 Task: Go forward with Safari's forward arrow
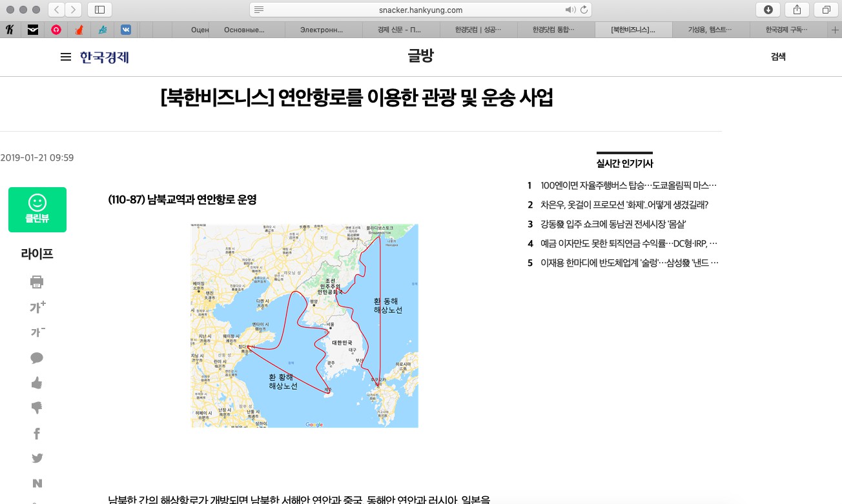[x=74, y=10]
